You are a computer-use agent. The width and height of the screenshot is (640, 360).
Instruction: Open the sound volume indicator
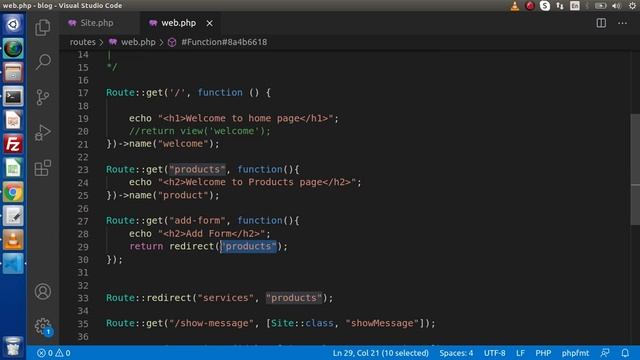616,6
